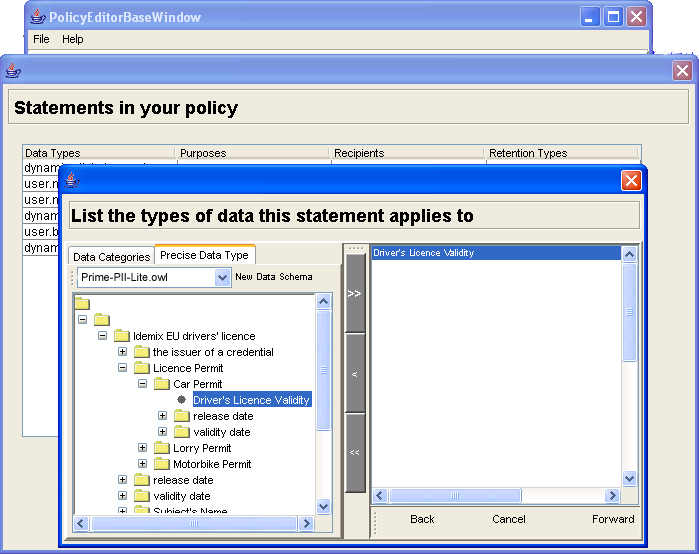The width and height of the screenshot is (699, 554).
Task: Click the Back button
Action: point(422,519)
